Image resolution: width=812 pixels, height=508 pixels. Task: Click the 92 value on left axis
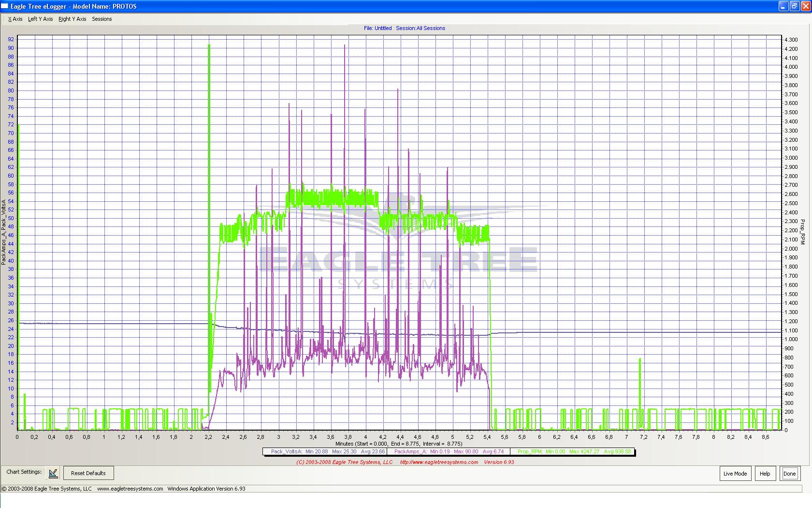click(x=11, y=40)
